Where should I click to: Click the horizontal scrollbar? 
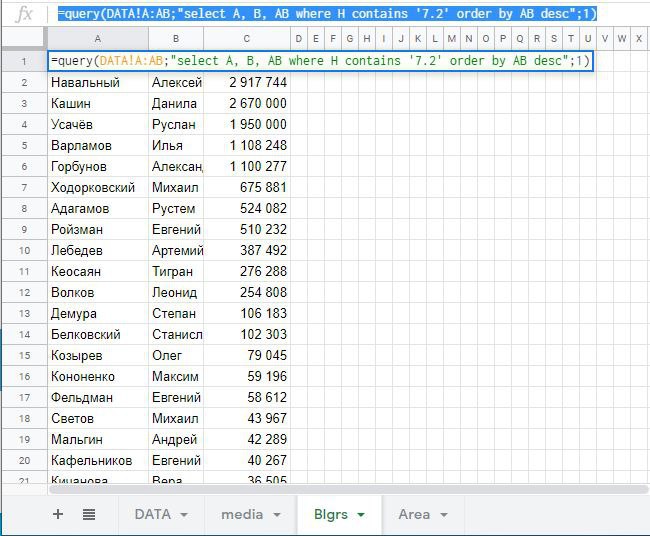(348, 490)
